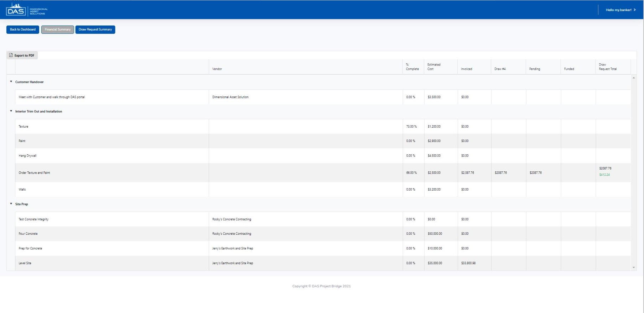Go back to Dashboard
Screen dimensions: 644x313
tap(23, 30)
